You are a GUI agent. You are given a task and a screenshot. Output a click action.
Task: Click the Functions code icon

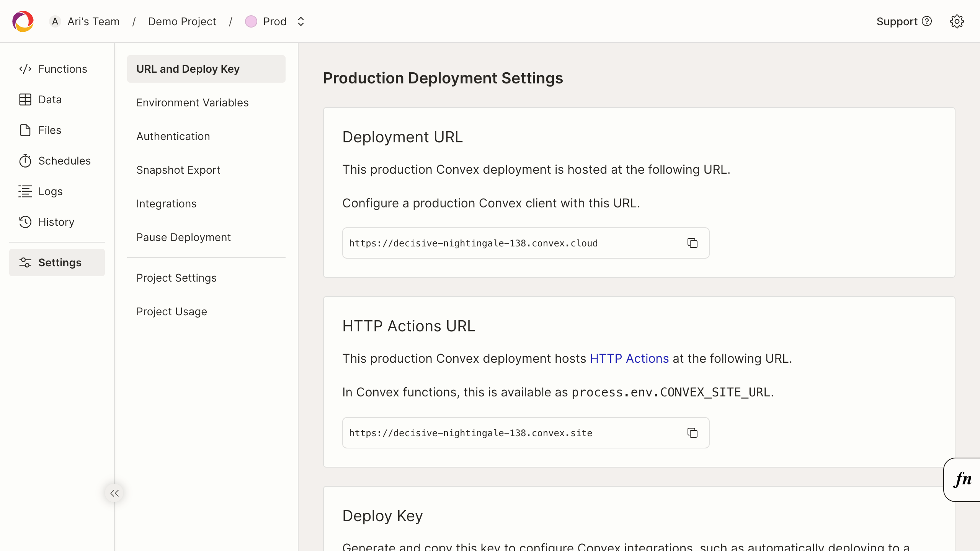tap(25, 69)
